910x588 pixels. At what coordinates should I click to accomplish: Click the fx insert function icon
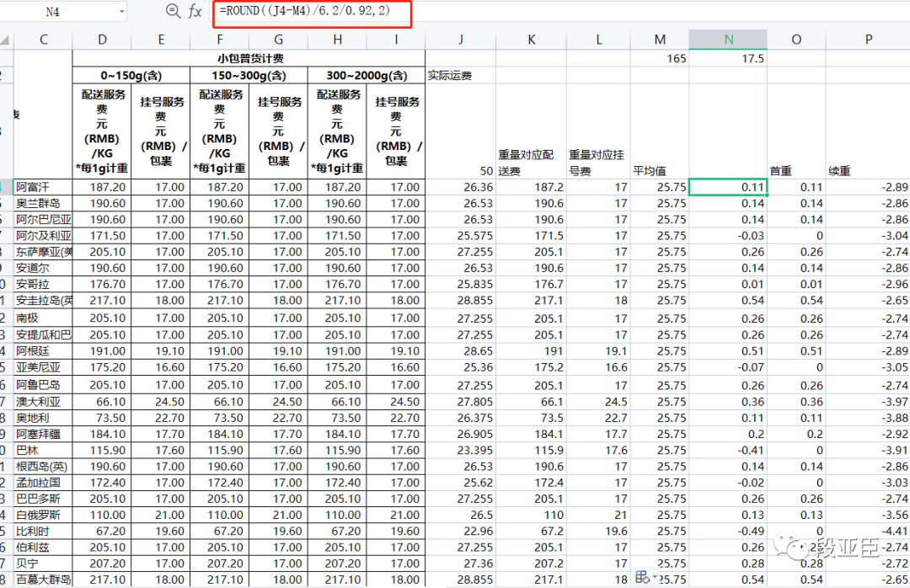click(195, 11)
